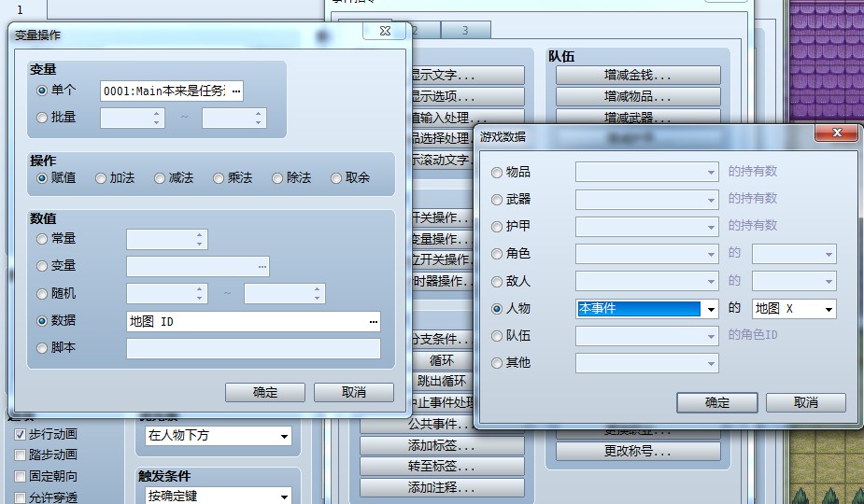
Task: Select 角色 actor option in 游戏数据
Action: click(x=497, y=254)
